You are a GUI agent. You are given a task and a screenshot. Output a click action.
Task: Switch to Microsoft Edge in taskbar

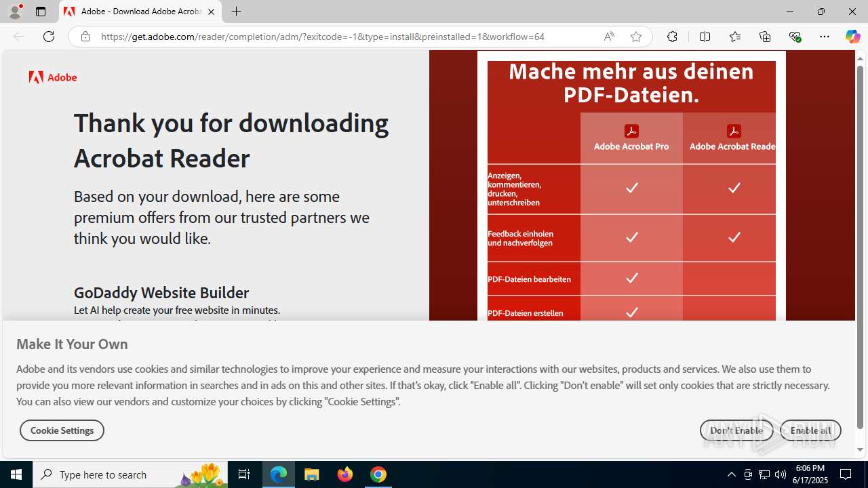pos(279,474)
